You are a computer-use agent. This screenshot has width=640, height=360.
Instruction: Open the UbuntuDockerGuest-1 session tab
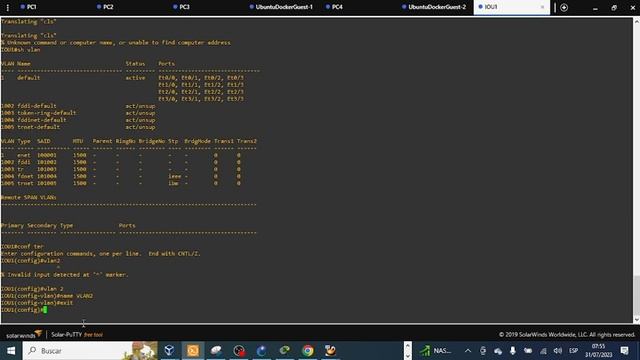click(281, 7)
